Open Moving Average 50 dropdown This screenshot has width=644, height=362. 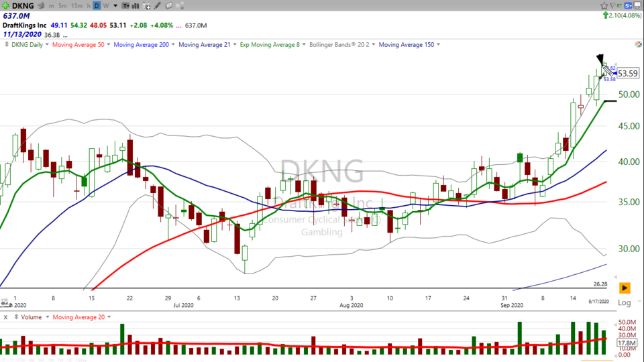109,44
